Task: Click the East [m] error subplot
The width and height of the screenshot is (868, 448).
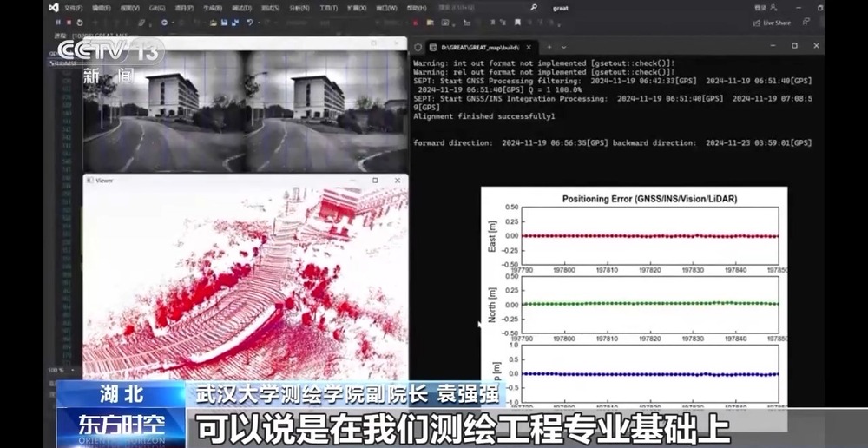Action: point(650,236)
